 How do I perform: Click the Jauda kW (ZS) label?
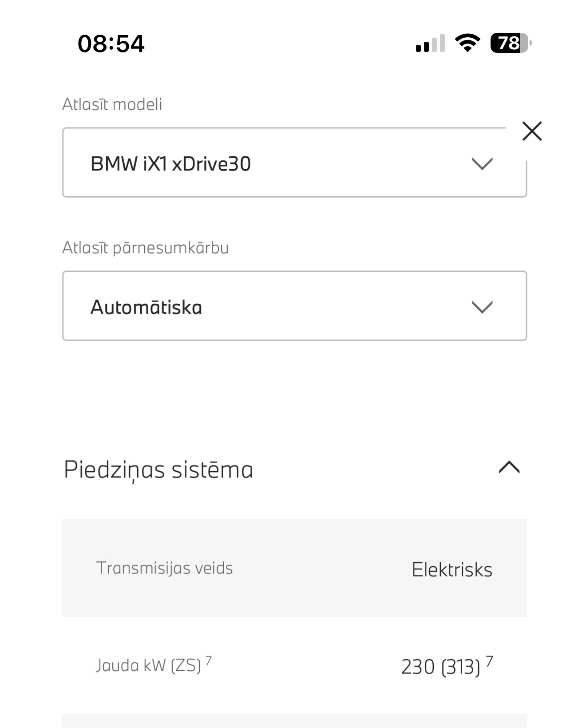(148, 665)
